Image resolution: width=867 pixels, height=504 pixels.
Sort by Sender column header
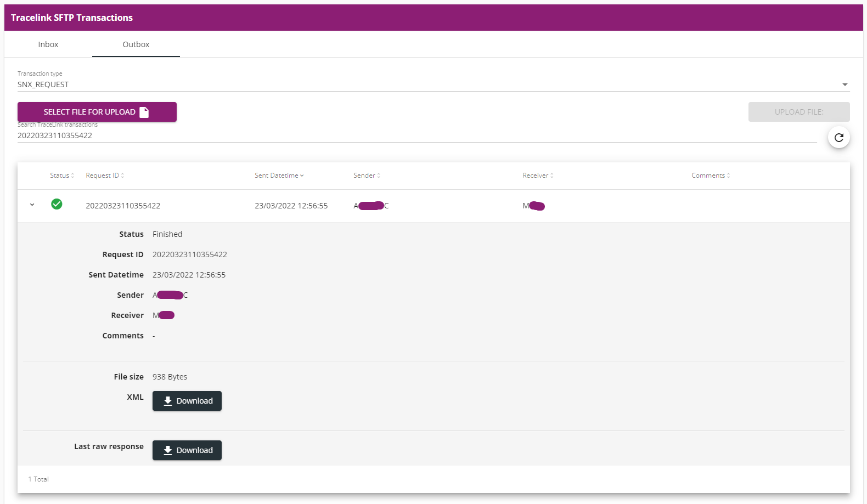pos(367,175)
